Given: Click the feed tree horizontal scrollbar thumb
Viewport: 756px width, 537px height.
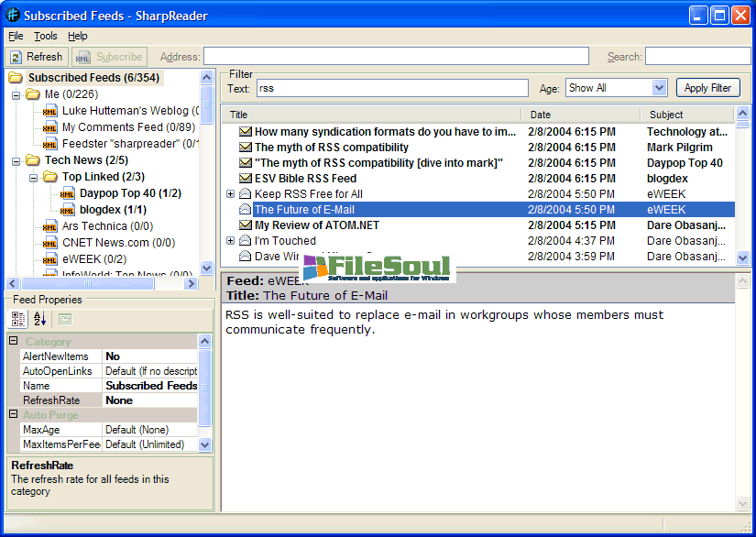Looking at the screenshot, I should [88, 283].
